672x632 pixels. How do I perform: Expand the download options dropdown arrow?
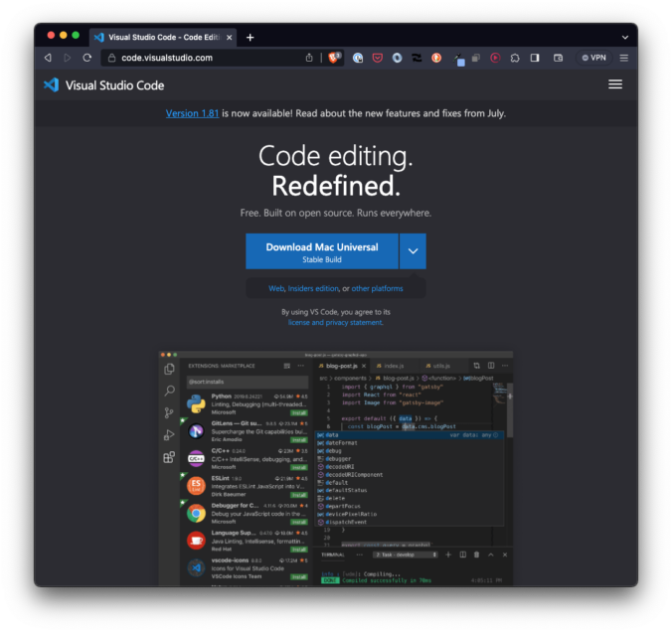(x=413, y=251)
